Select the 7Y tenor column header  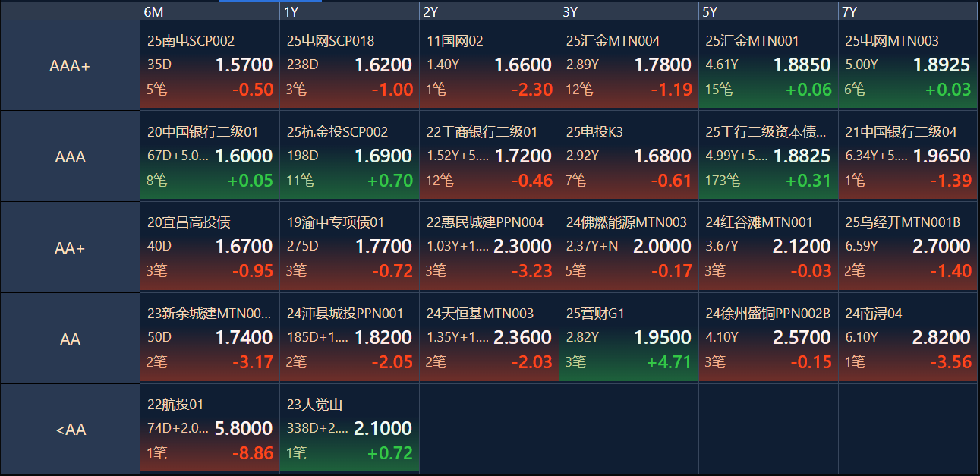click(908, 11)
